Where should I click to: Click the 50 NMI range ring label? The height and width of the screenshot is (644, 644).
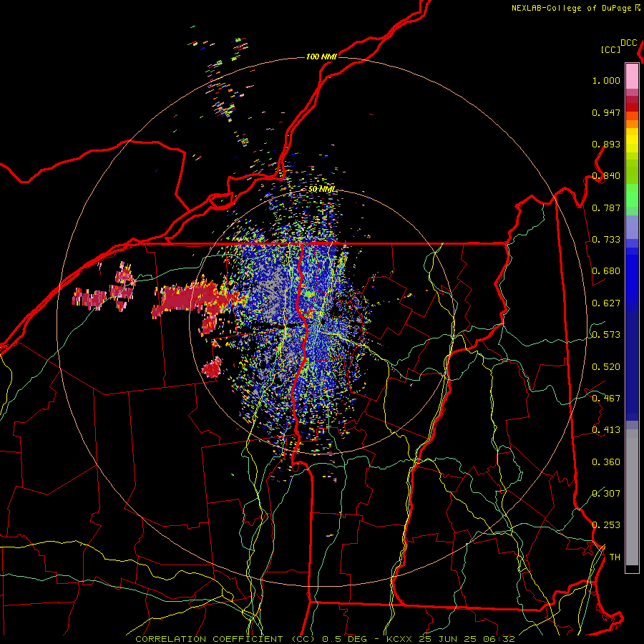click(322, 189)
